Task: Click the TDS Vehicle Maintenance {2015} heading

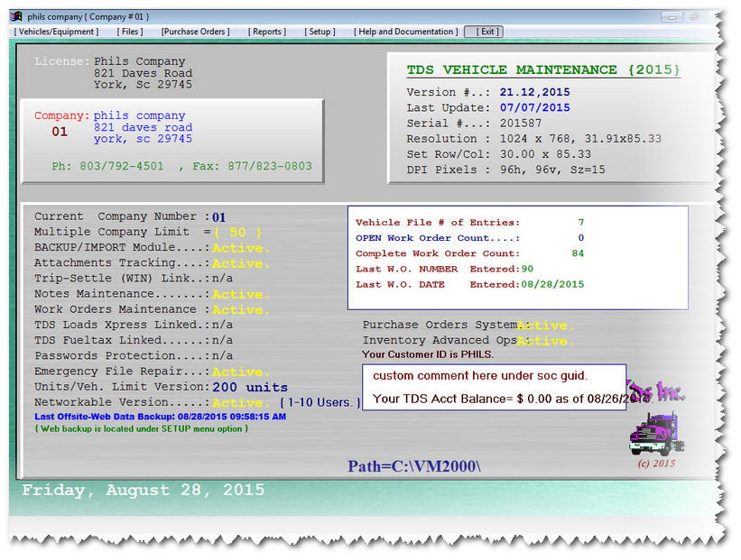Action: (x=543, y=70)
